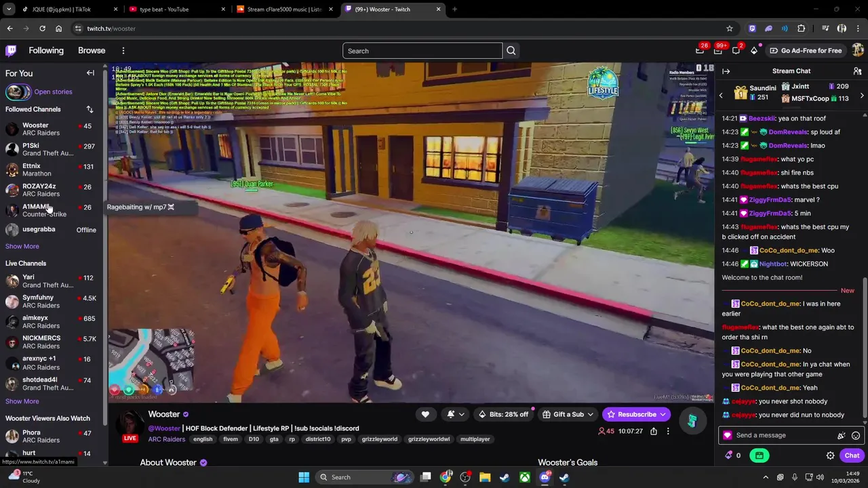Click the @Wooster title link
Viewport: 868px width, 488px height.
coord(165,428)
